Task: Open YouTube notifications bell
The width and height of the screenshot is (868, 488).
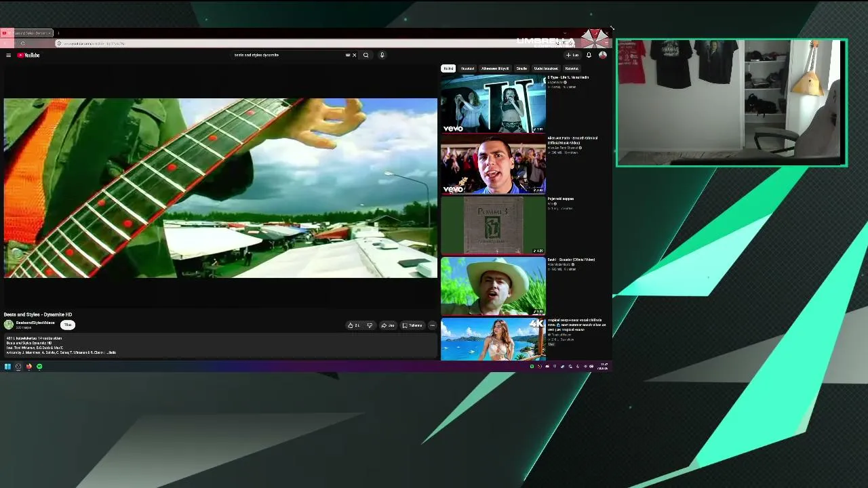Action: [x=589, y=55]
